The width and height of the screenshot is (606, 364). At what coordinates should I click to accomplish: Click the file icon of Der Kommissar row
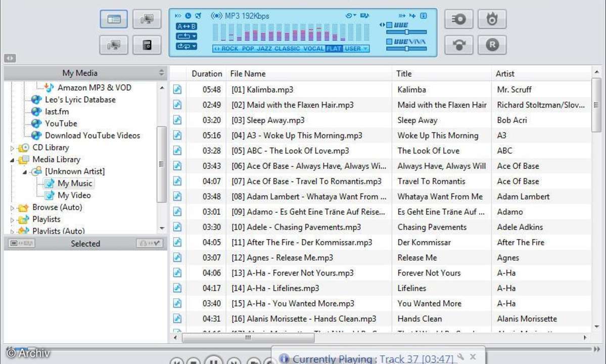[177, 242]
